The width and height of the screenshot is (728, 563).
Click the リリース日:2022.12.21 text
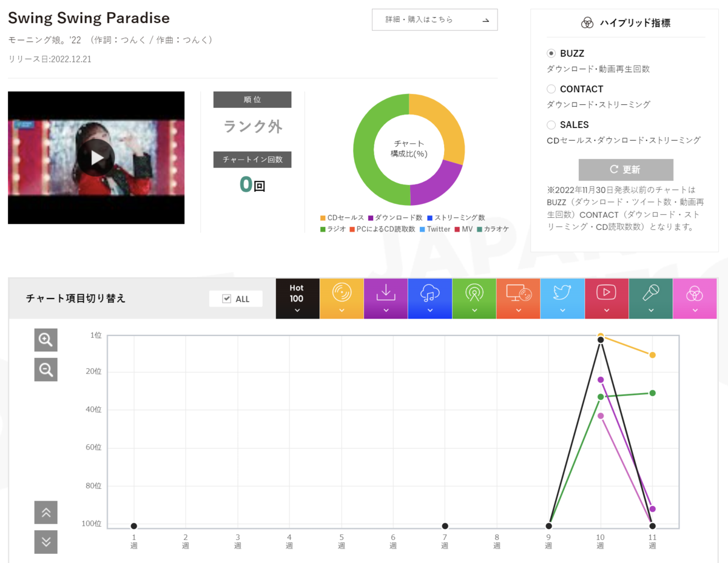tap(50, 59)
